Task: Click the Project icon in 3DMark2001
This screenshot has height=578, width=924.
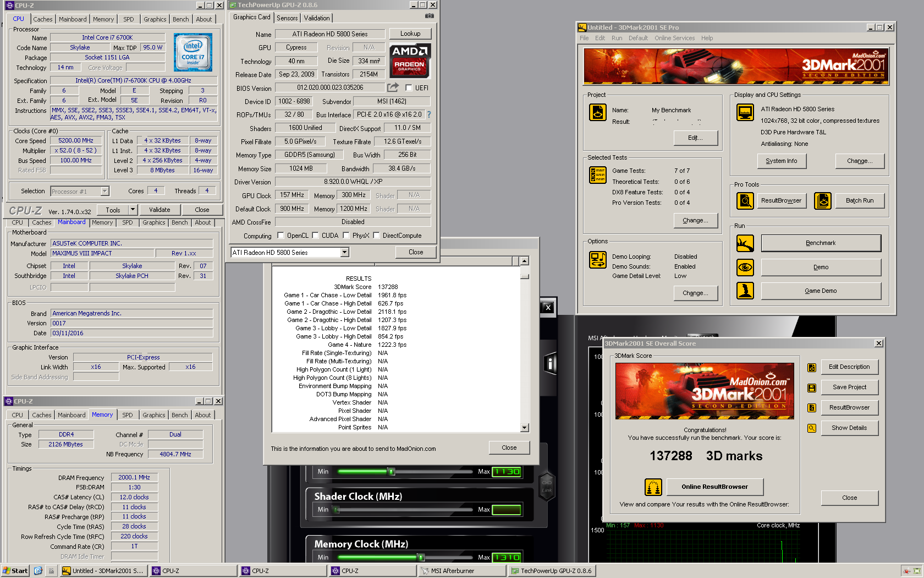Action: pyautogui.click(x=598, y=112)
